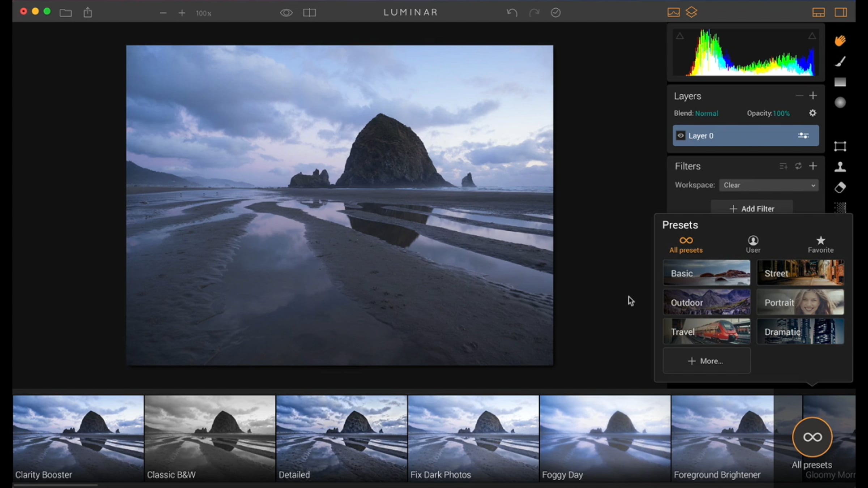
Task: Choose the radial mask tool
Action: 840,103
